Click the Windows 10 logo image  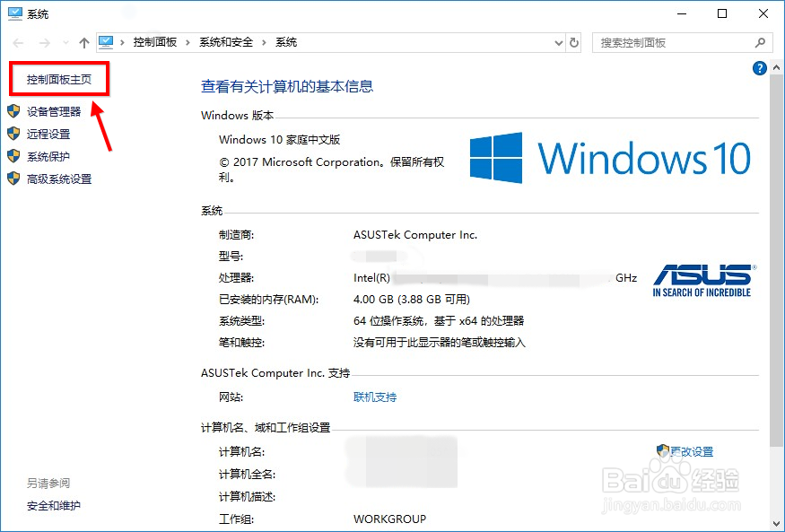click(610, 158)
